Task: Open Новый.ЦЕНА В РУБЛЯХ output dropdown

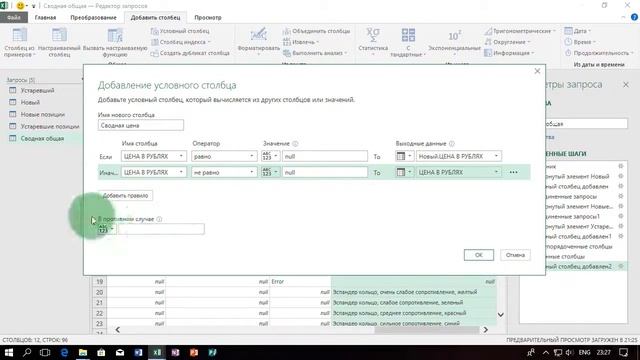Action: click(x=459, y=156)
